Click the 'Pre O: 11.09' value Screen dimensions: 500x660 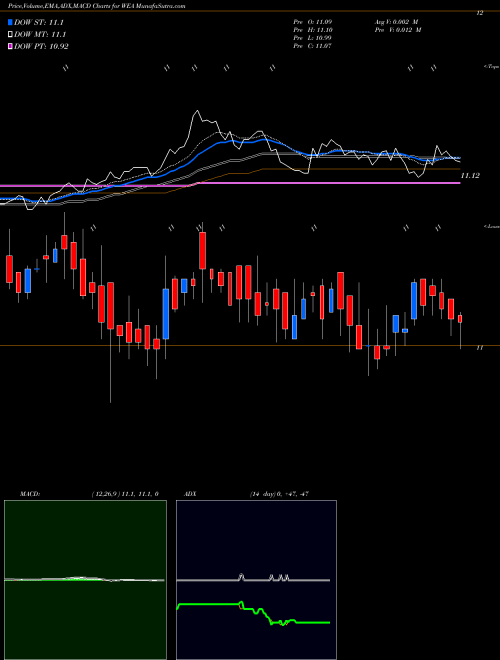pyautogui.click(x=313, y=21)
